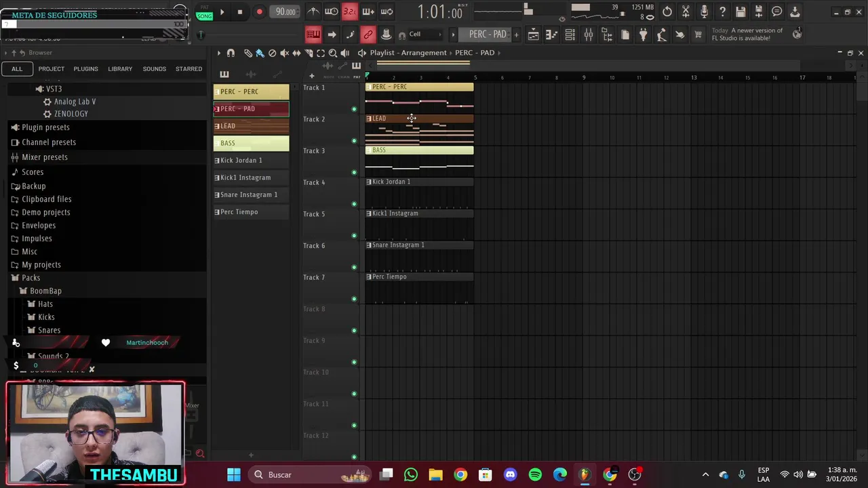Viewport: 868px width, 488px height.
Task: Toggle the recording countdown
Action: 349,12
